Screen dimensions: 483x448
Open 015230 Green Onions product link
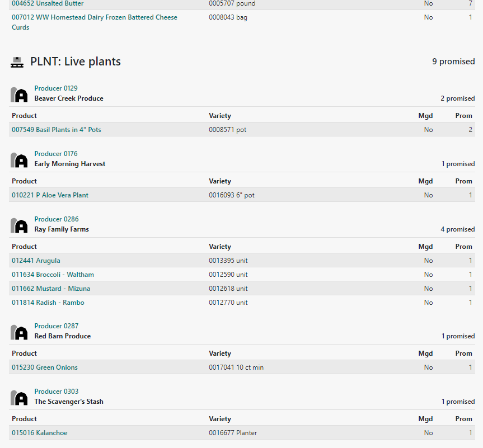tap(45, 367)
